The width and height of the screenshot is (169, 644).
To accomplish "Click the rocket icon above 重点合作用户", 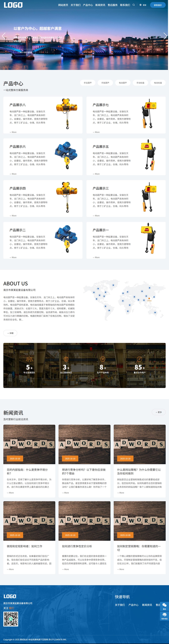I will (139, 359).
